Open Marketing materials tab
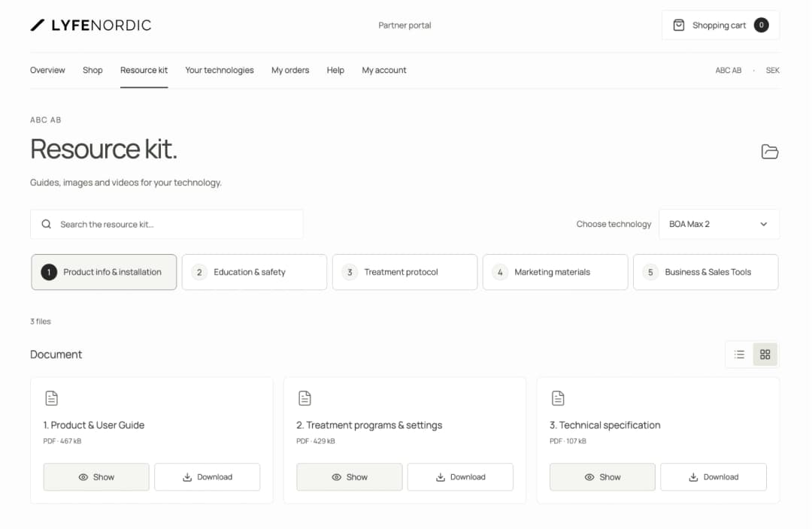Viewport: 812px width, 529px height. point(555,272)
